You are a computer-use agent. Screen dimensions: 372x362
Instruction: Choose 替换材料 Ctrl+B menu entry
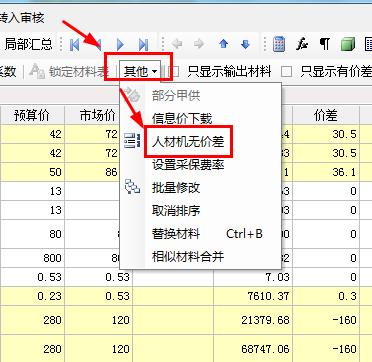tap(201, 234)
